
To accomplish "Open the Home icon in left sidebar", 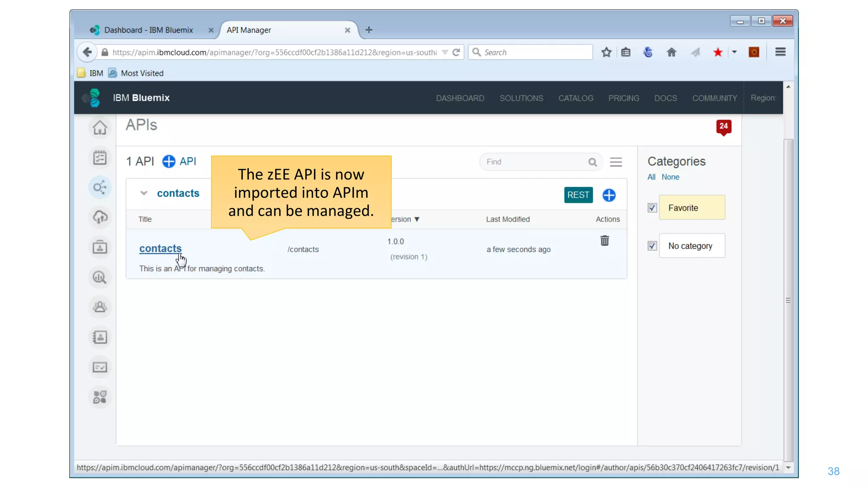I will click(100, 128).
